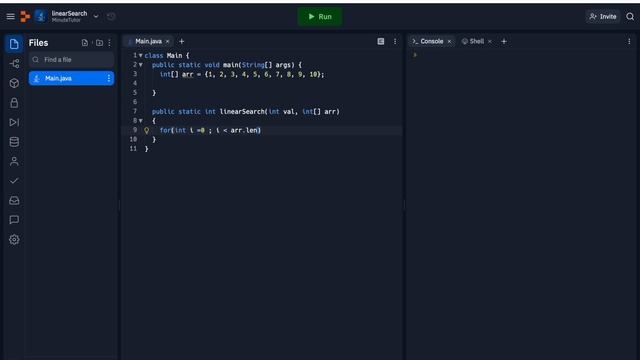Switch to the Shell tab
This screenshot has height=360, width=640.
tap(473, 41)
